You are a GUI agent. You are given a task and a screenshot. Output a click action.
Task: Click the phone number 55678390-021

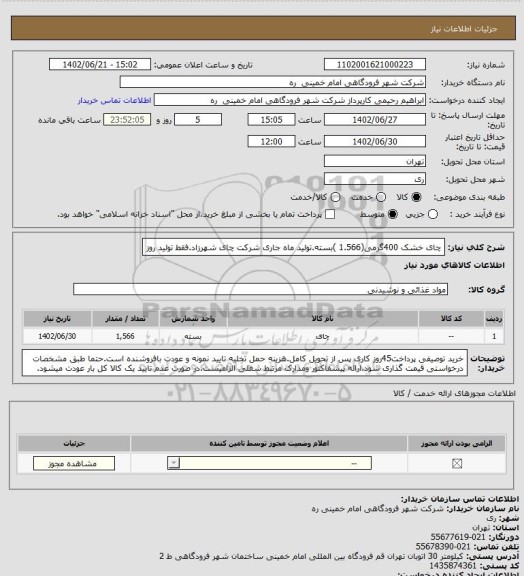pos(443,547)
